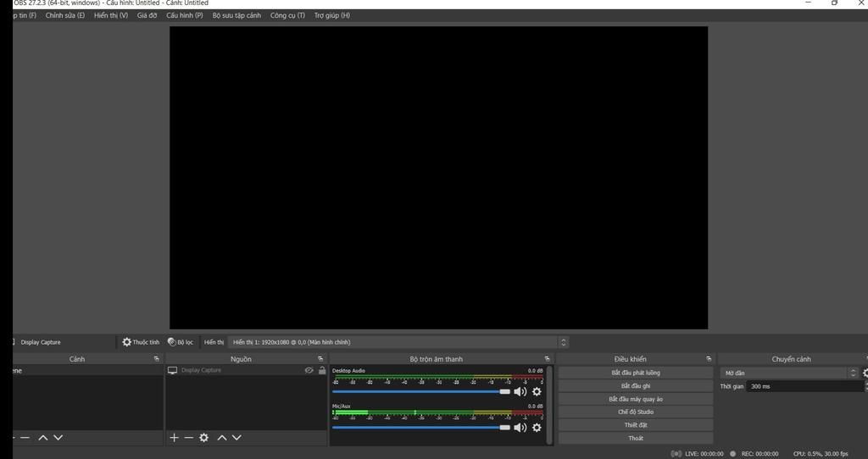Image resolution: width=868 pixels, height=459 pixels.
Task: Open transition properties gear in Chuyển cảnh
Action: (865, 373)
